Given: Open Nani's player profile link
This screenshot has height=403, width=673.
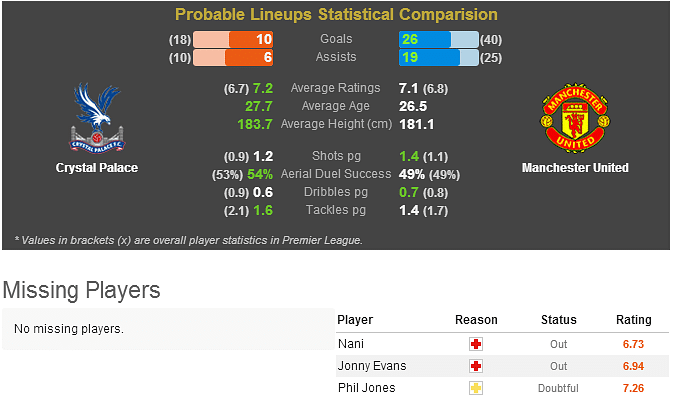Looking at the screenshot, I should (x=351, y=344).
